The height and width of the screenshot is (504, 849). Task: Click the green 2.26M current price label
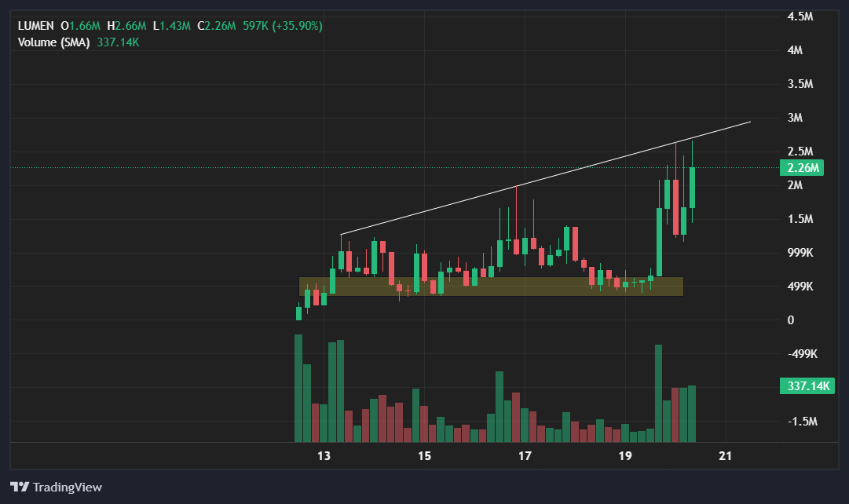click(x=802, y=168)
